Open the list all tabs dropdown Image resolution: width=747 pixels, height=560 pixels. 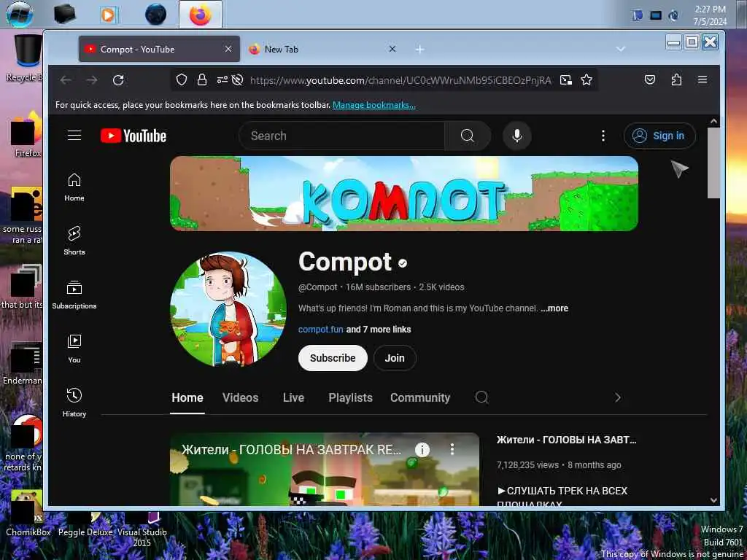620,49
